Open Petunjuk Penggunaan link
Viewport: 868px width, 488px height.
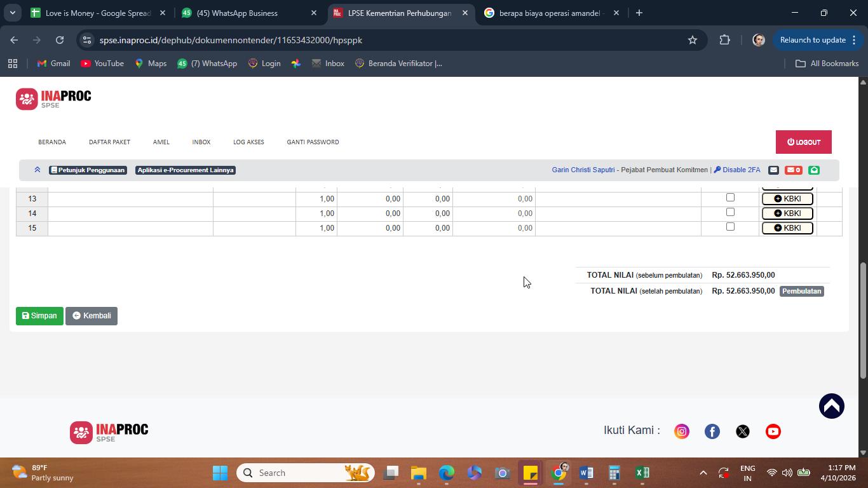88,170
